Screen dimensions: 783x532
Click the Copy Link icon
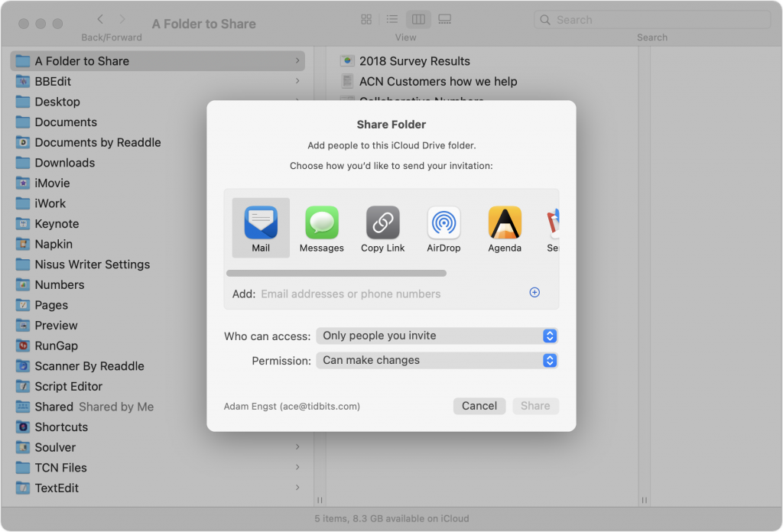(x=382, y=227)
